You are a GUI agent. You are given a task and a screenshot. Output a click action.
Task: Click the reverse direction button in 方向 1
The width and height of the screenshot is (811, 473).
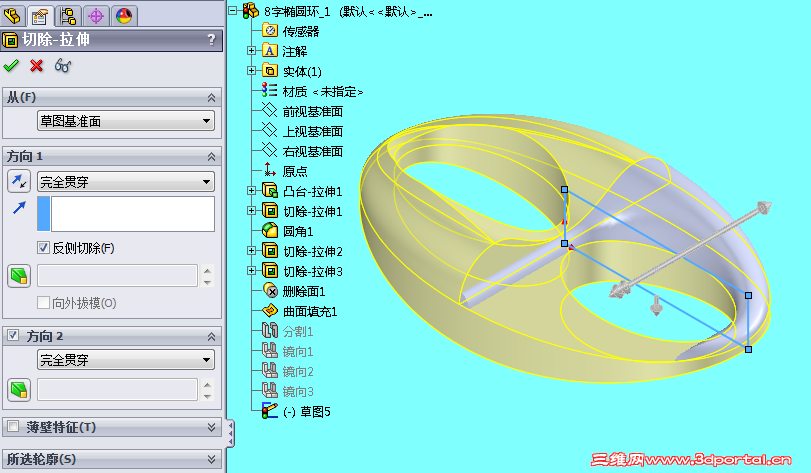pyautogui.click(x=19, y=181)
